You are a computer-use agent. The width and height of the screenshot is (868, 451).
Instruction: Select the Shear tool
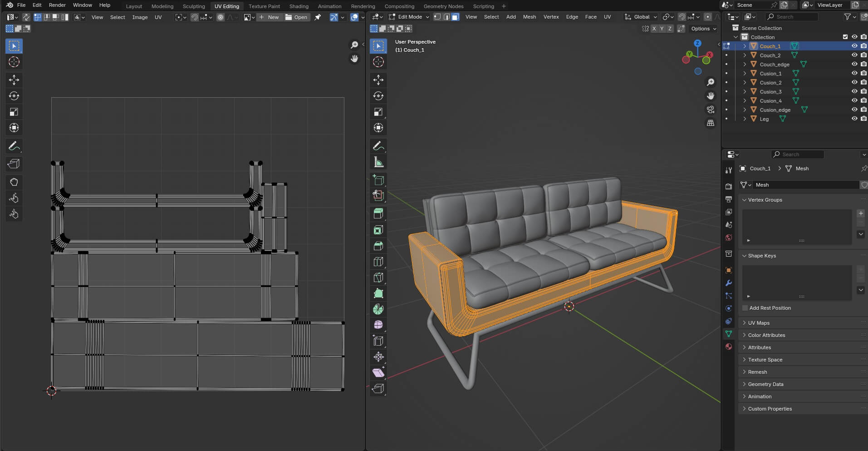tap(378, 373)
